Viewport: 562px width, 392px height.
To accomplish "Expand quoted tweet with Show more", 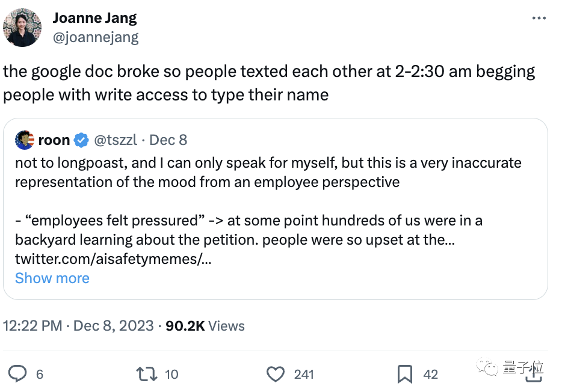I will (52, 278).
